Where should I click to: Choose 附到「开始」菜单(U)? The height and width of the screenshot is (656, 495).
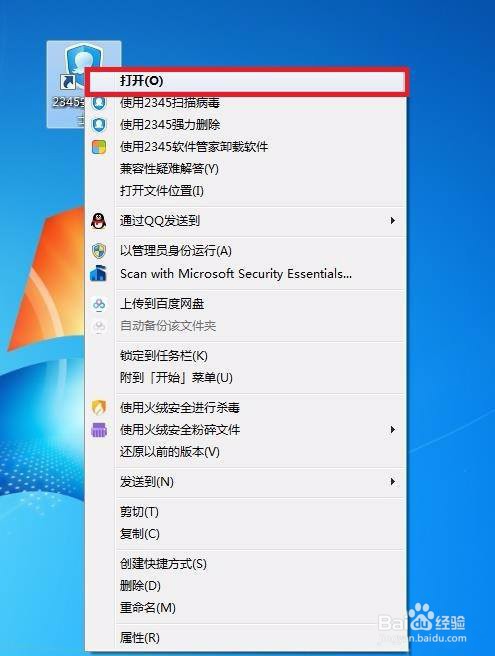pos(247,378)
